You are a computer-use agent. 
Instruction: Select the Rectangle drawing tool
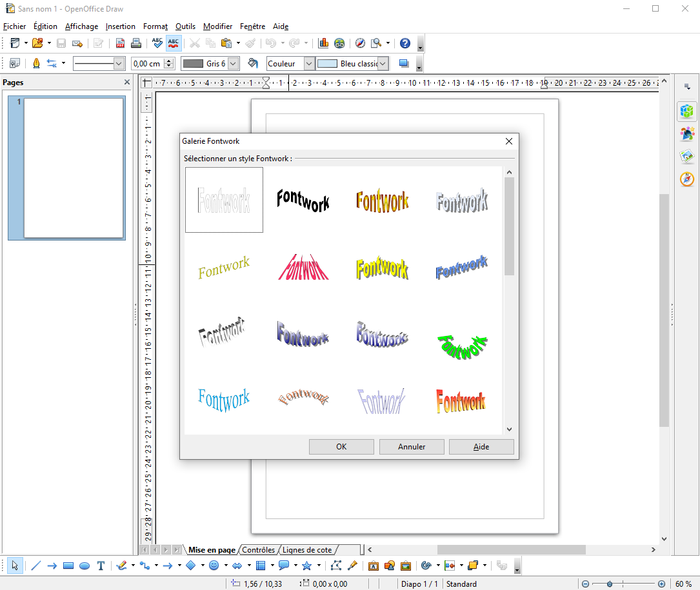(x=68, y=566)
